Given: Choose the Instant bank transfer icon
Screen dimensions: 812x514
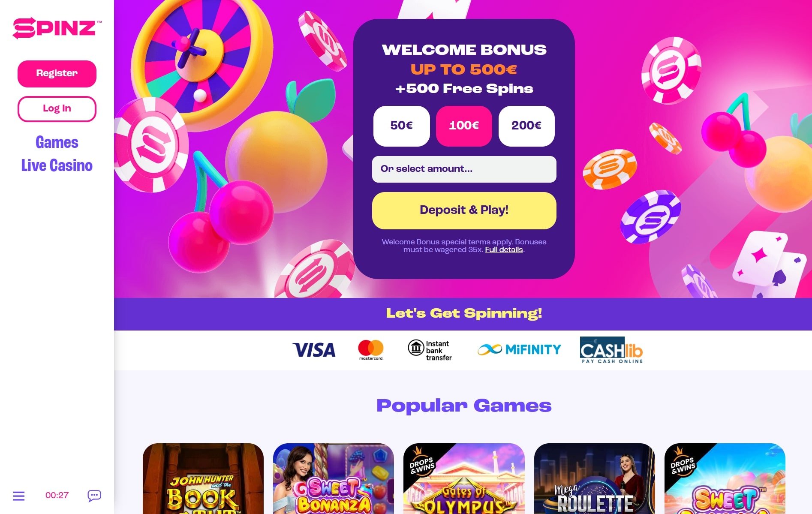Looking at the screenshot, I should tap(429, 350).
